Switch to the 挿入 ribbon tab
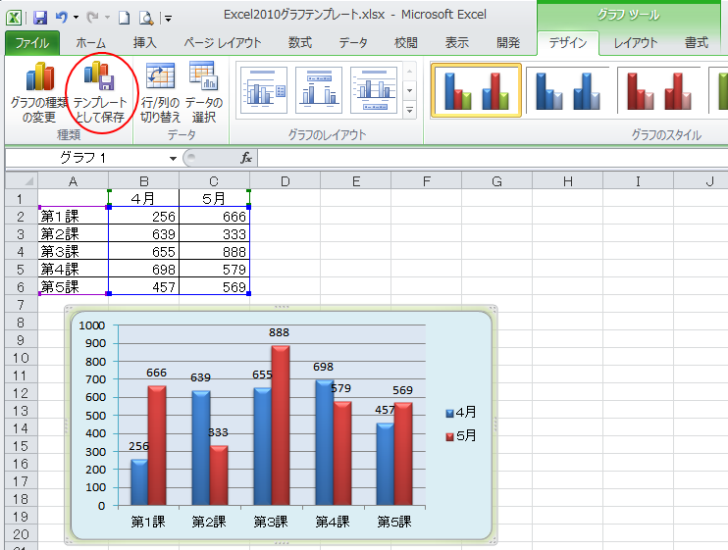The width and height of the screenshot is (728, 550). coord(145,43)
